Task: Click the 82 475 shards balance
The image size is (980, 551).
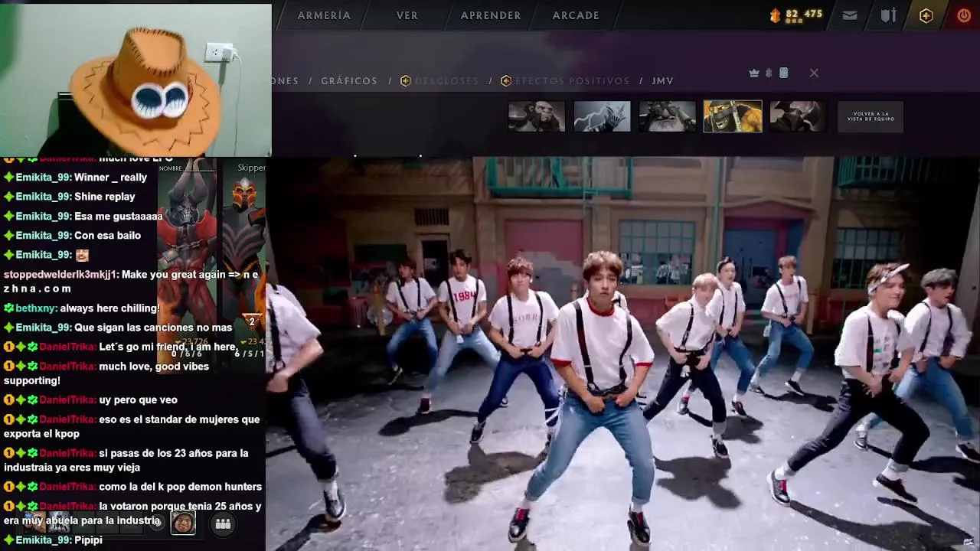Action: pyautogui.click(x=804, y=14)
